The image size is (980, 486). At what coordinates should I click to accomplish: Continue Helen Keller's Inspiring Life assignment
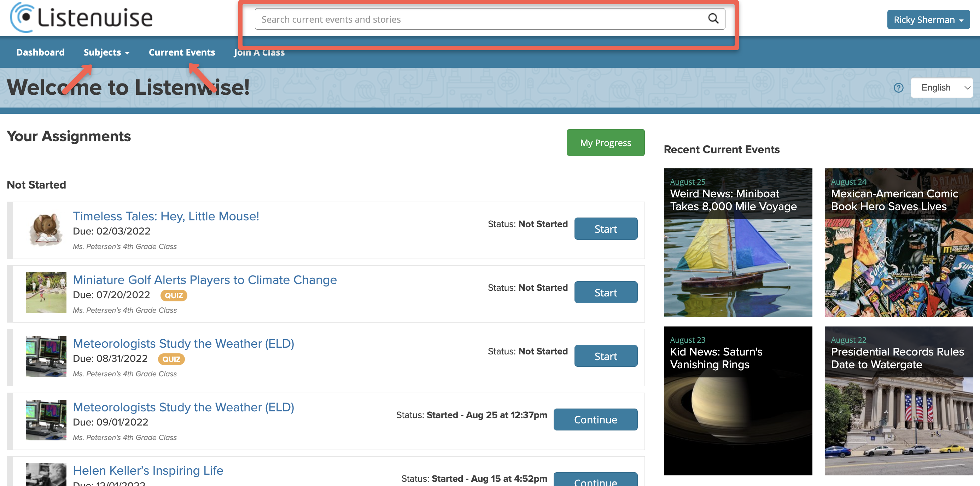(x=595, y=480)
